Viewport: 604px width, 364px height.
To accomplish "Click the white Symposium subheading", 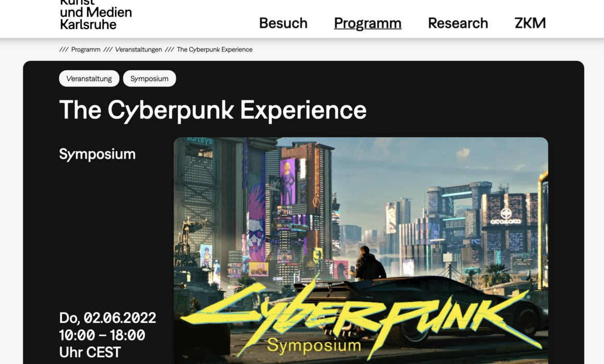I will tap(97, 154).
